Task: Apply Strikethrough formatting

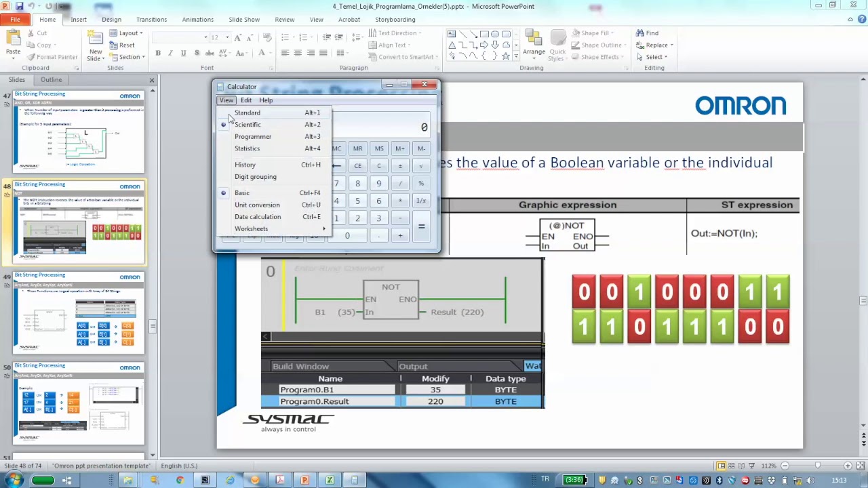Action: (210, 53)
